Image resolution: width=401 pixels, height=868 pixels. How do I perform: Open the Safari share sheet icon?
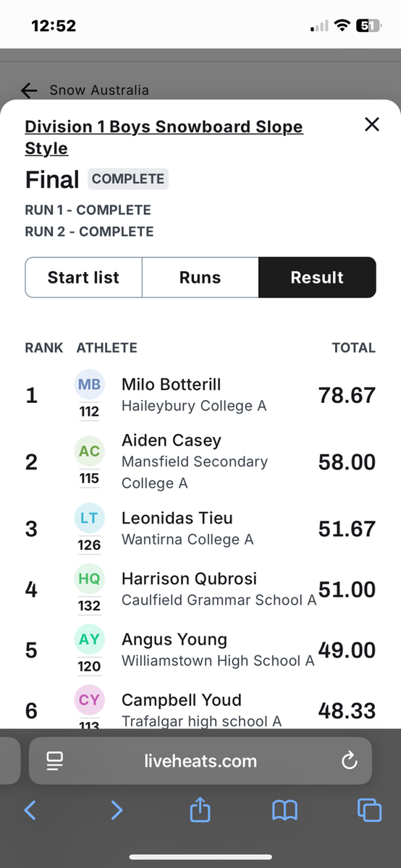[x=200, y=809]
